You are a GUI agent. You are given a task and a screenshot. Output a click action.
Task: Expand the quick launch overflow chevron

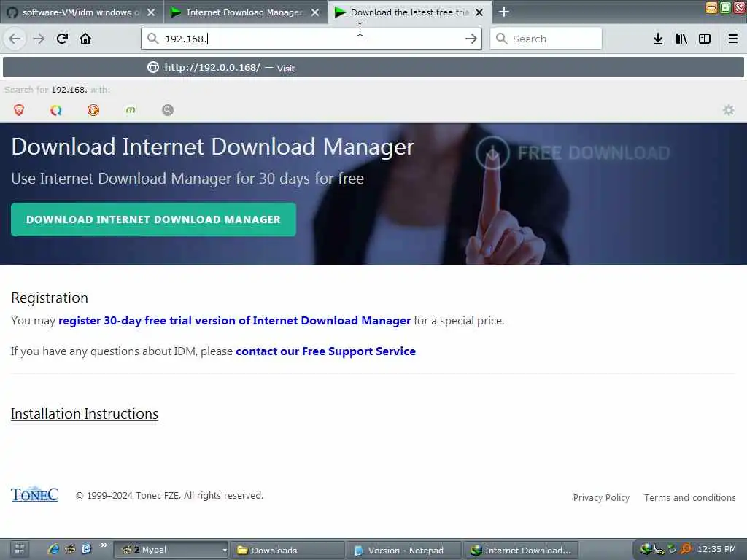click(x=104, y=545)
